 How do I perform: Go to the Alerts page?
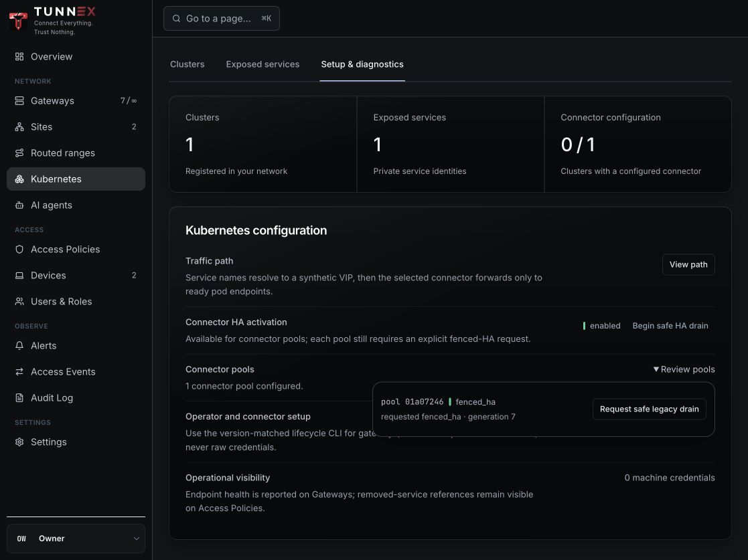coord(76,345)
